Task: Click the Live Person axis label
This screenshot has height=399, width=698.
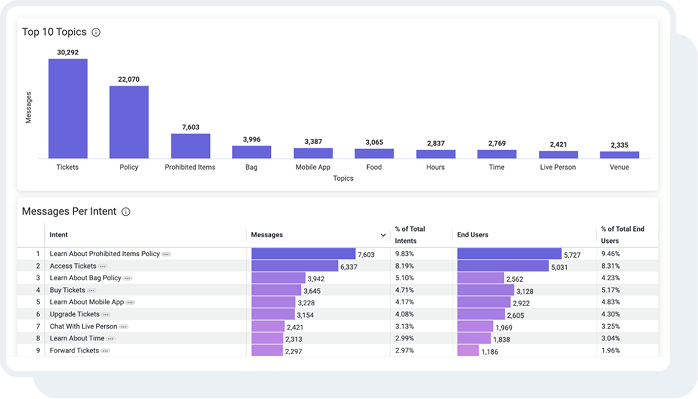Action: [558, 167]
